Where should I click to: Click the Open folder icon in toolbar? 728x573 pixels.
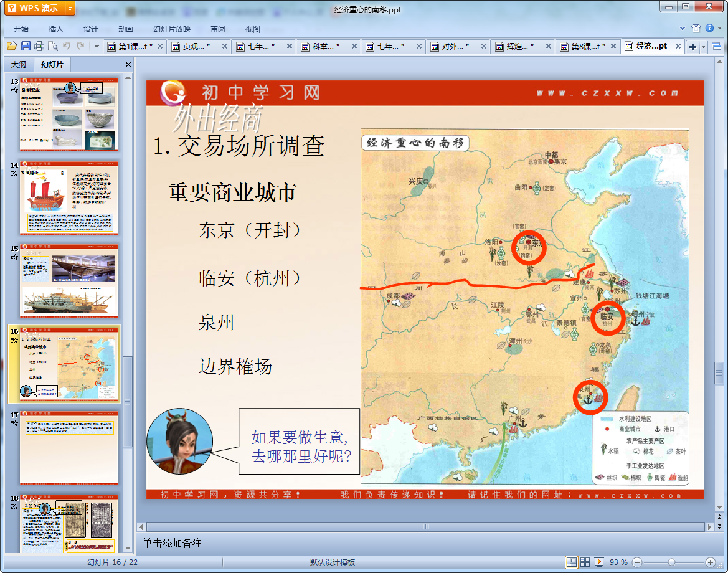point(11,46)
